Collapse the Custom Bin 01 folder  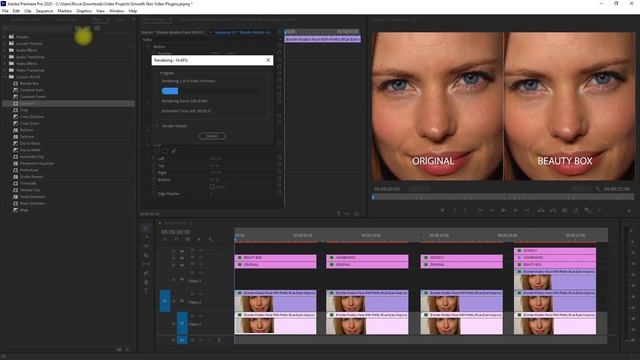[5, 76]
